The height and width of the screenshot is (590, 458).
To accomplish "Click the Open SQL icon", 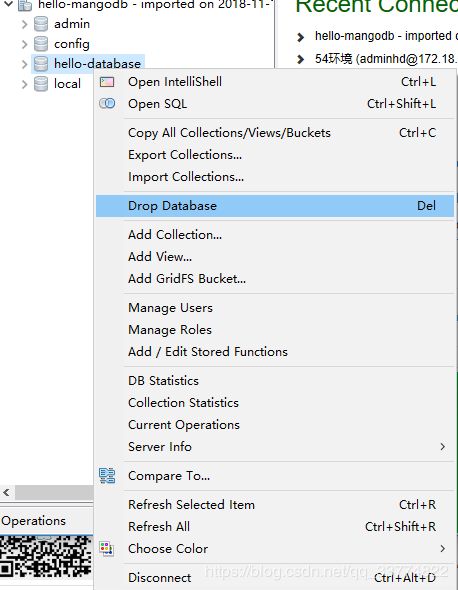I will coord(107,103).
